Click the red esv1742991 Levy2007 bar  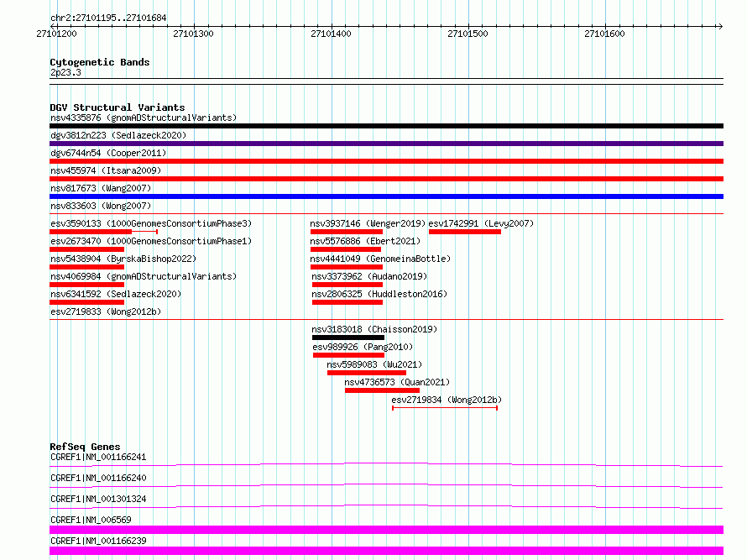[x=465, y=232]
